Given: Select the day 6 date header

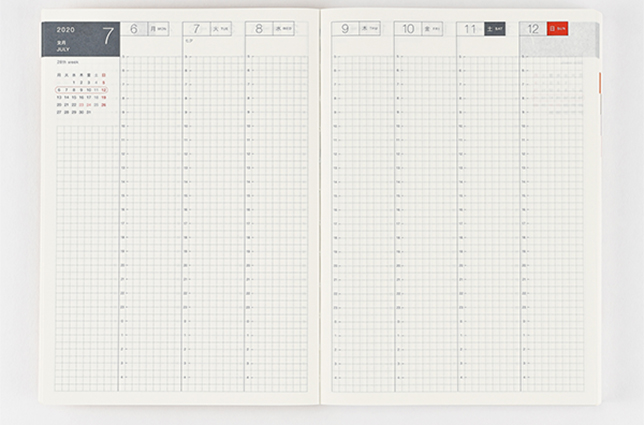Looking at the screenshot, I should (133, 29).
